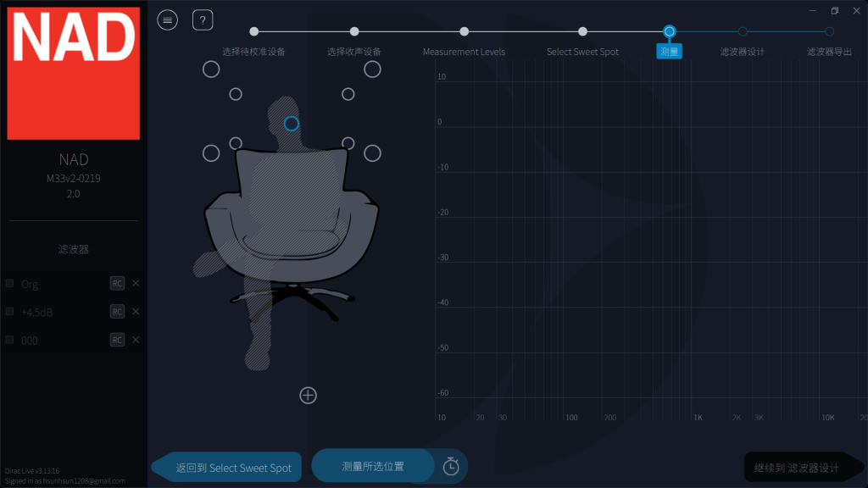Minimize the Dirac Live window
Screen dimensions: 868x488
pyautogui.click(x=812, y=10)
